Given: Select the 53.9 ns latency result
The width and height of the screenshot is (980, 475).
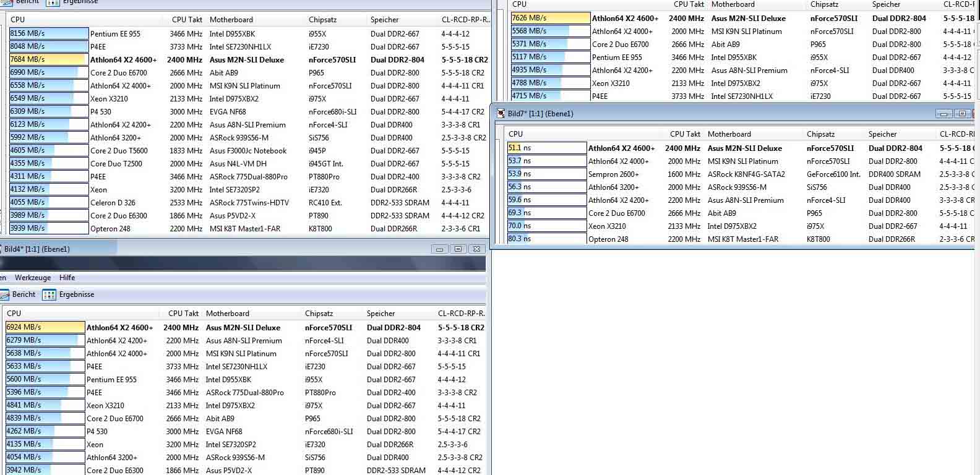Looking at the screenshot, I should pos(547,174).
